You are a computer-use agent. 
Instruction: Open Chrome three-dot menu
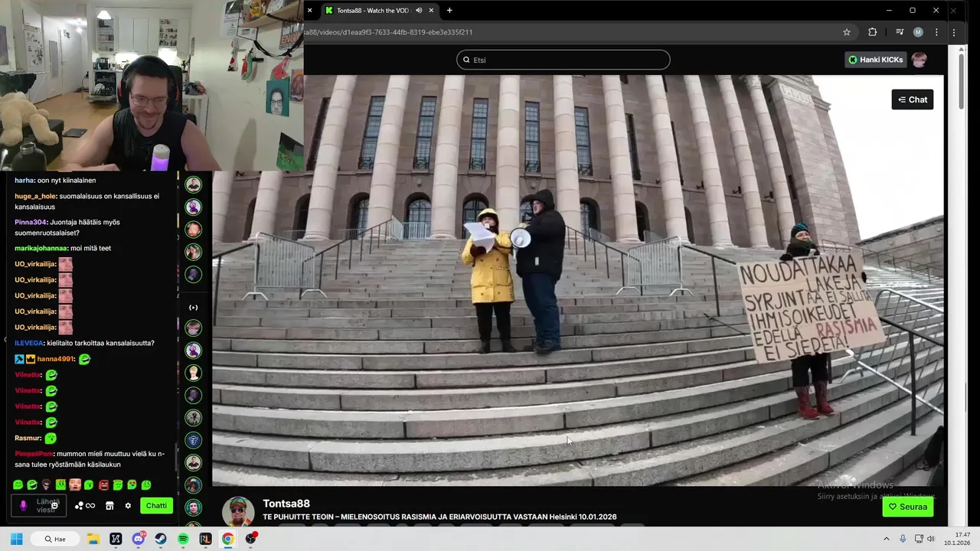point(936,32)
